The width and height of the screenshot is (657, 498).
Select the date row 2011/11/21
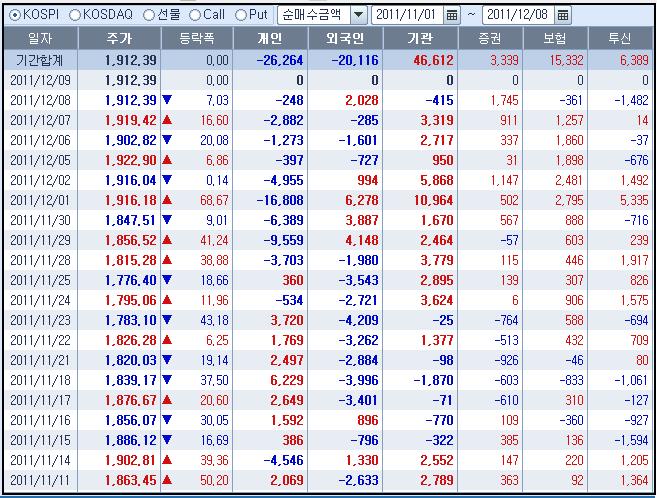pyautogui.click(x=41, y=361)
